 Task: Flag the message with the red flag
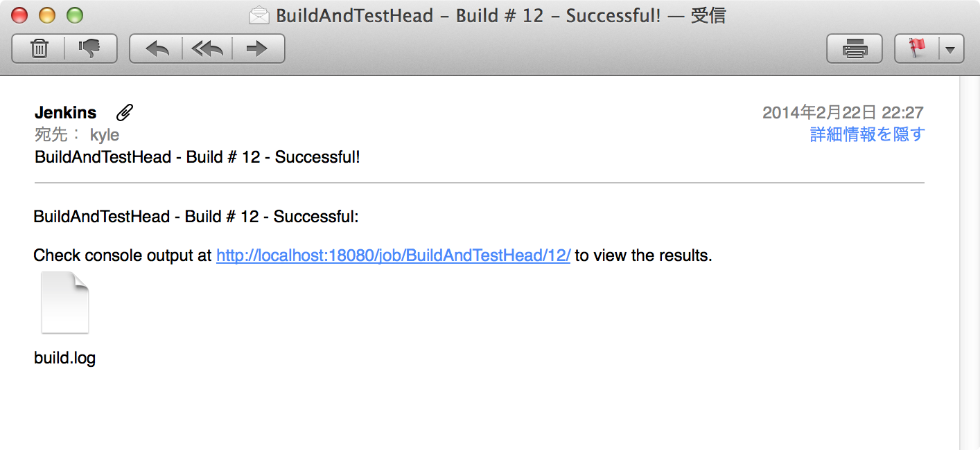coord(917,48)
